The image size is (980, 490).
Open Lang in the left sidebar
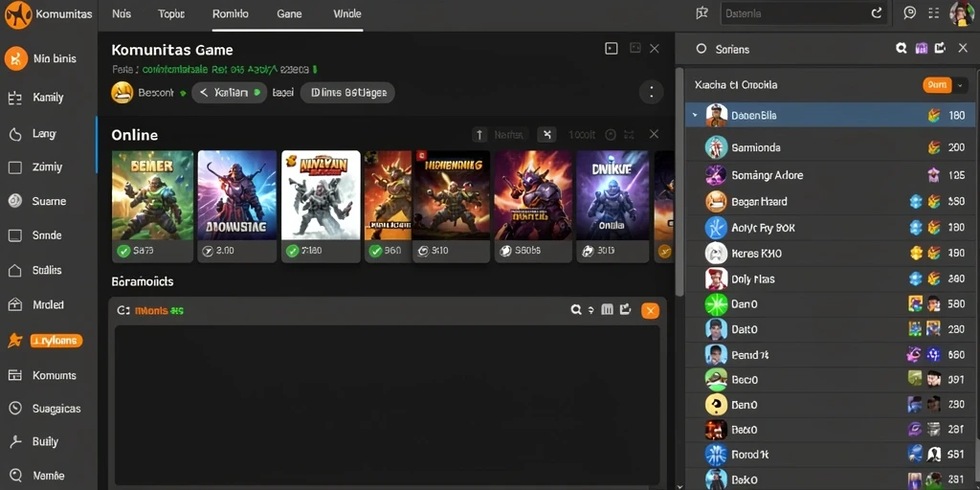pyautogui.click(x=44, y=133)
